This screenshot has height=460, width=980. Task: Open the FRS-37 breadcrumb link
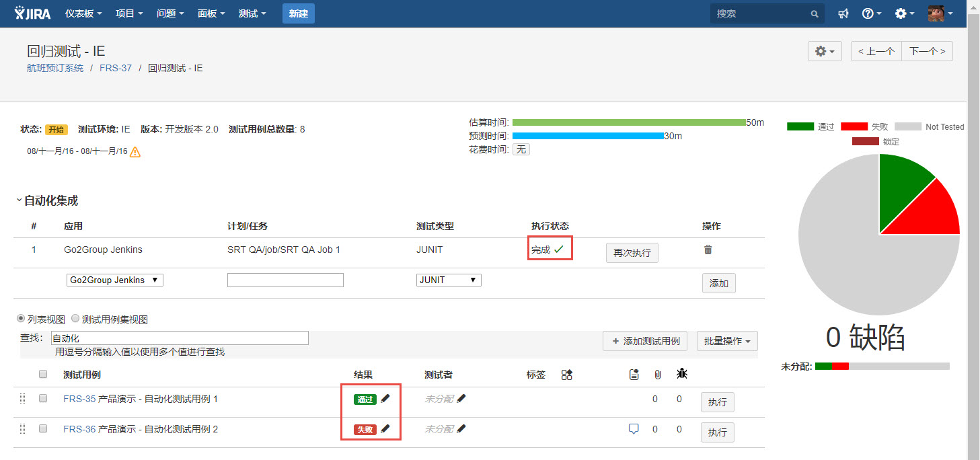tap(116, 68)
